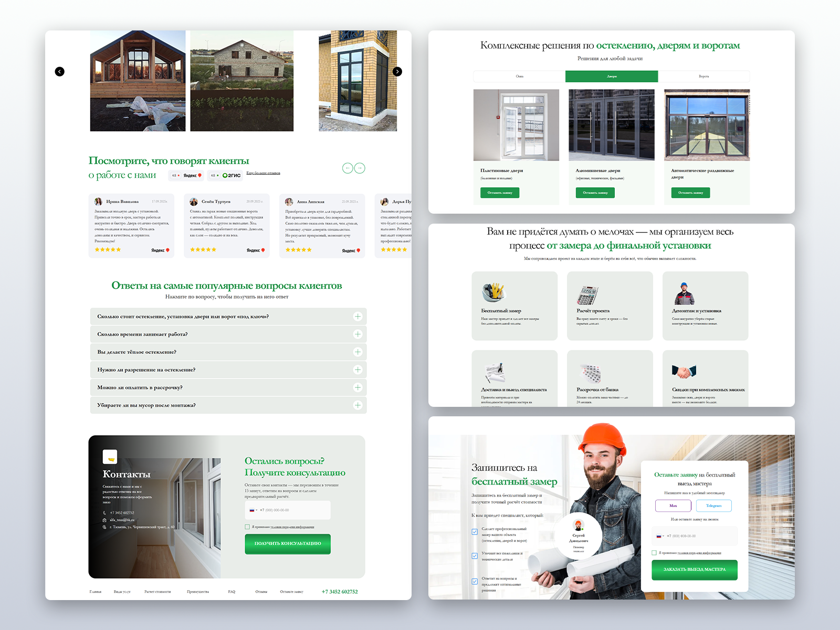Expand the question Сколько времени занимает работа

click(x=228, y=334)
